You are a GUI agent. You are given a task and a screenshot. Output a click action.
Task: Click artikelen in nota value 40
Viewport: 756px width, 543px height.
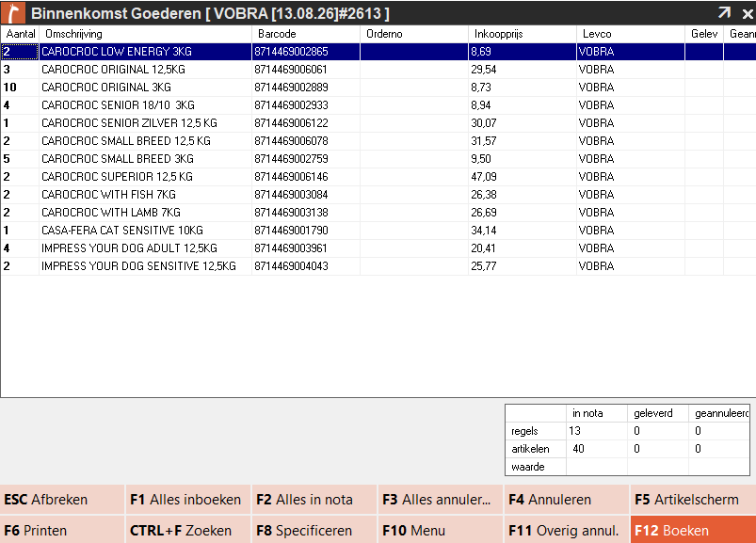click(x=578, y=449)
